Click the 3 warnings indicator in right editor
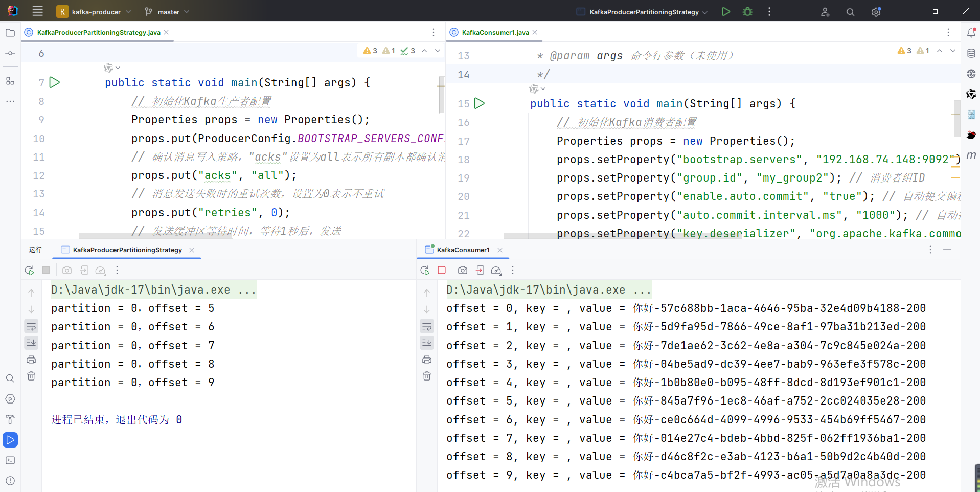980x492 pixels. point(904,51)
